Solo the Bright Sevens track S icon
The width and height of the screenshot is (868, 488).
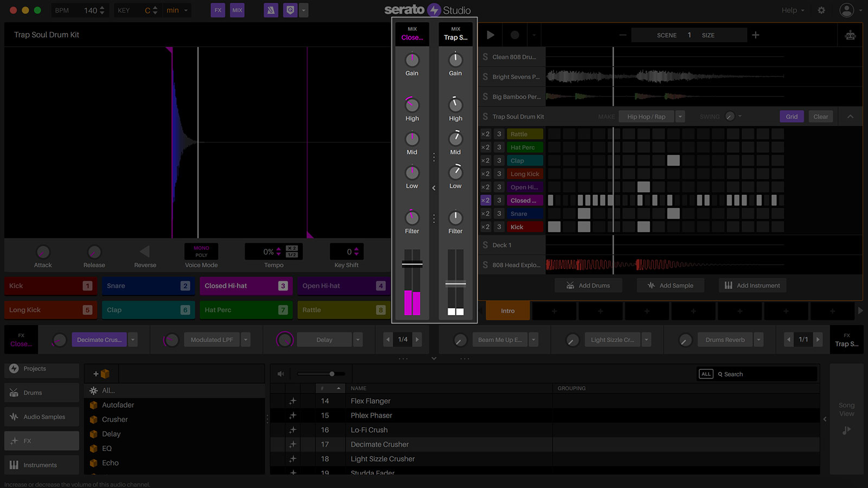[x=485, y=76]
